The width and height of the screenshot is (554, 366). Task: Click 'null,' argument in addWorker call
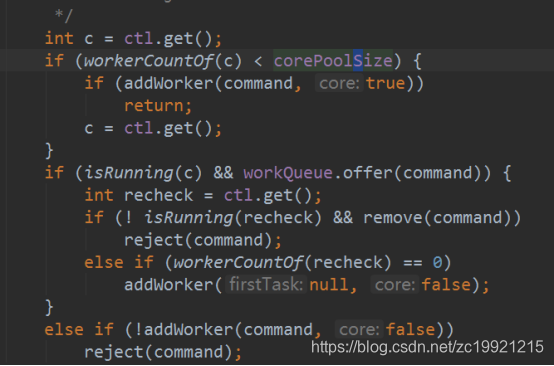point(333,284)
